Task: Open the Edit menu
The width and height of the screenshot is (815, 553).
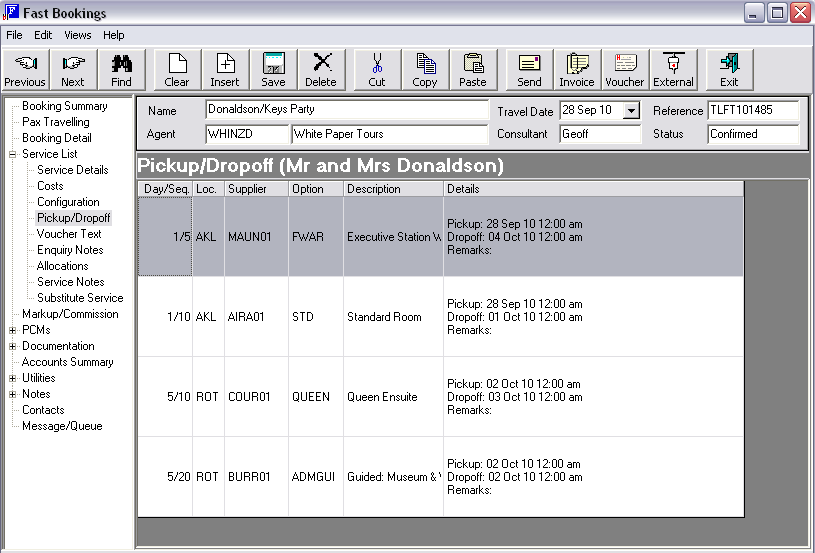Action: 43,35
